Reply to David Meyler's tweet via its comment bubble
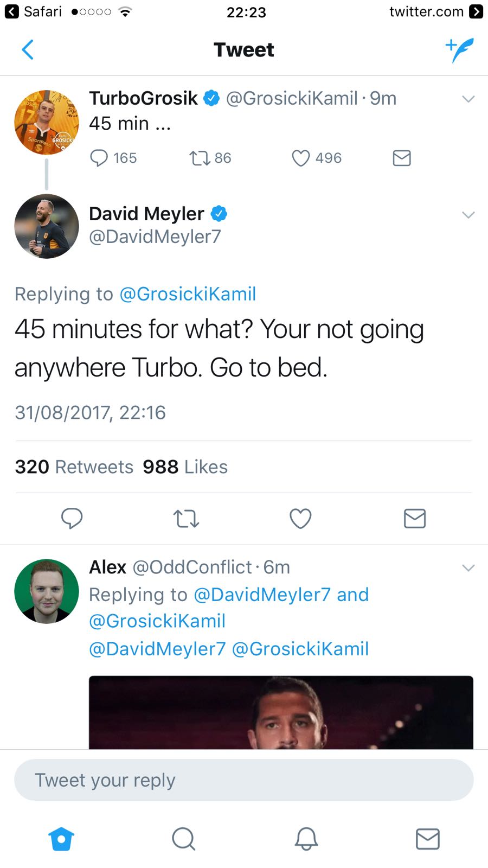 72,519
